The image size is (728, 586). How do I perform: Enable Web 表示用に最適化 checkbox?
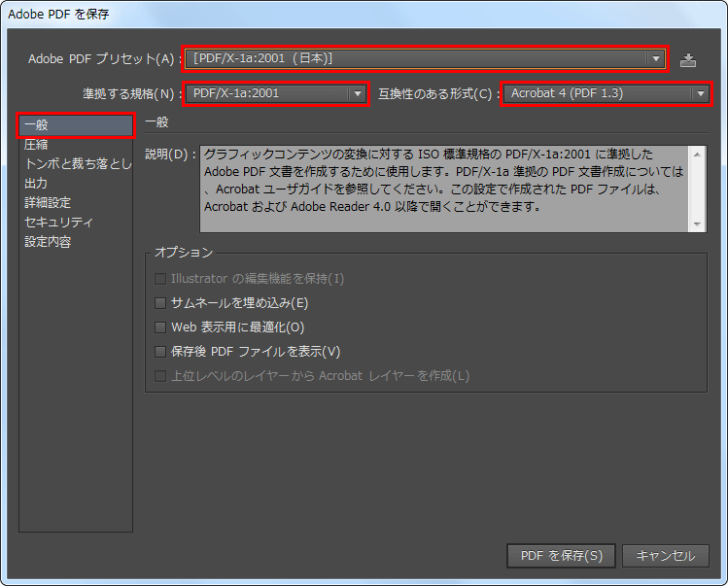tap(160, 327)
